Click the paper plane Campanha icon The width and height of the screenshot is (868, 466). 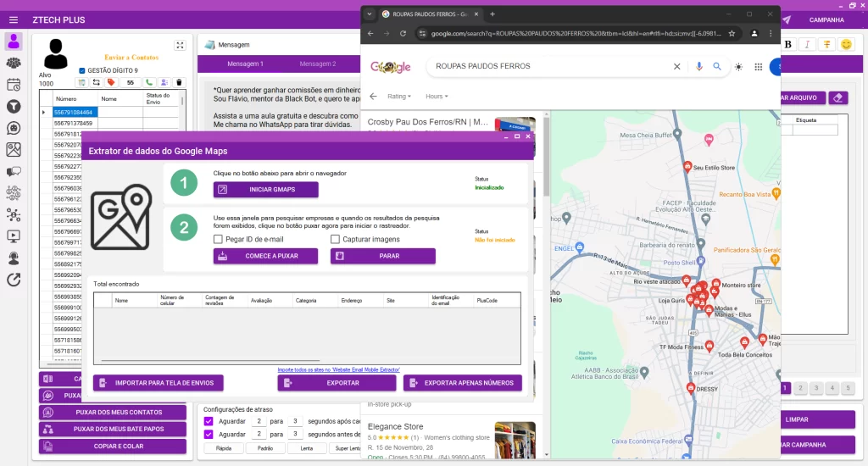tap(786, 20)
